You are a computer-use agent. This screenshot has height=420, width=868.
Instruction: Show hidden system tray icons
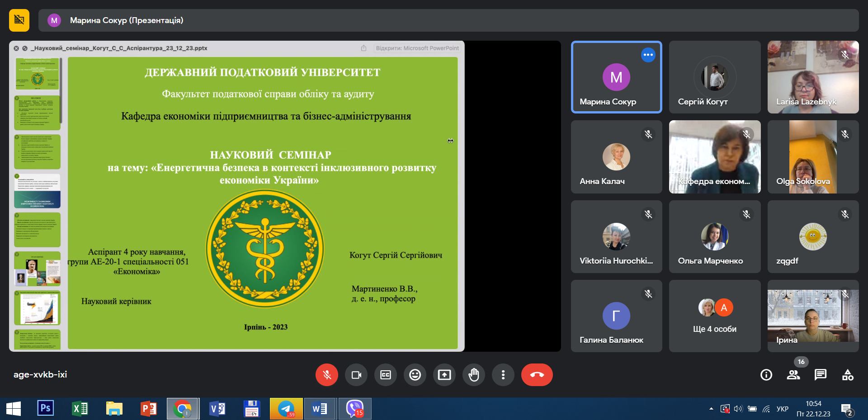(x=711, y=409)
